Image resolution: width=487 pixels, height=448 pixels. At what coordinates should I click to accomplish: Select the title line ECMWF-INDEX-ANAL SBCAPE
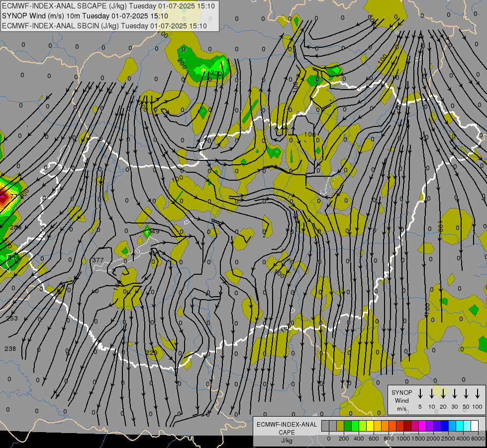[x=108, y=6]
